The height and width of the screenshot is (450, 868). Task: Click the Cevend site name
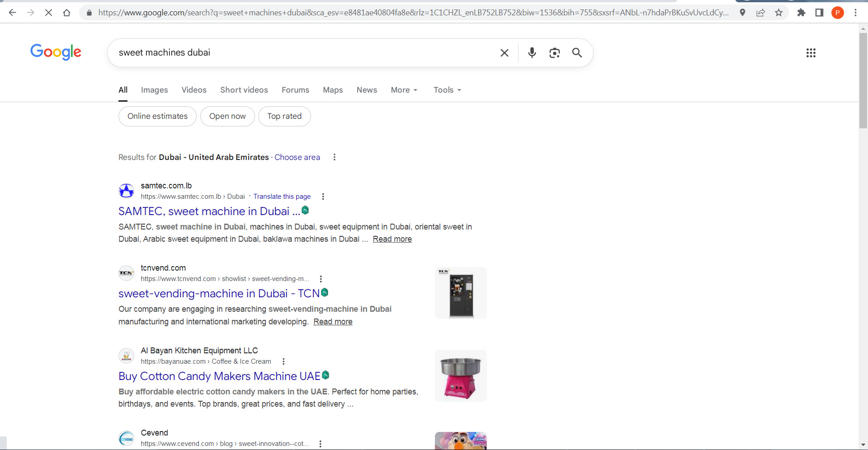154,433
